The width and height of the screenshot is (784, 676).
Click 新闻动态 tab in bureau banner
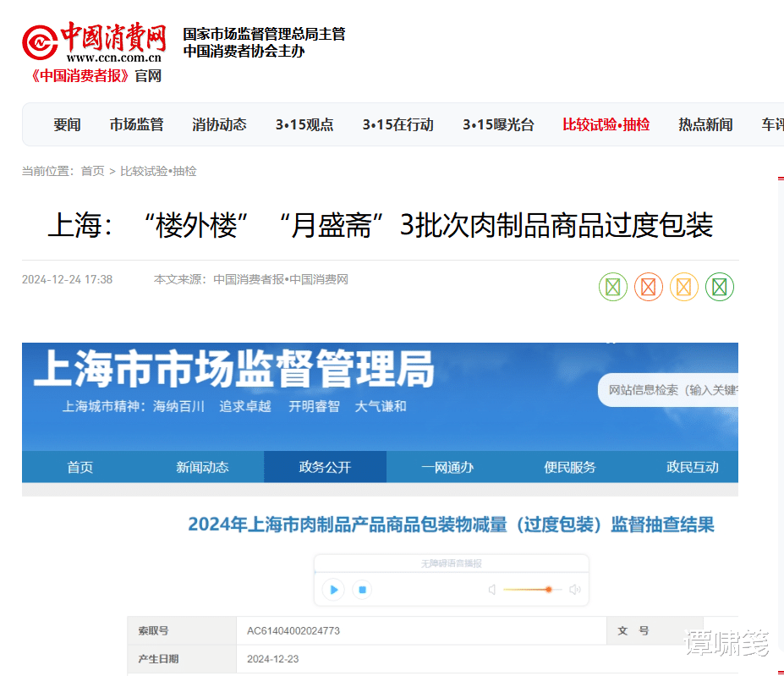point(202,467)
